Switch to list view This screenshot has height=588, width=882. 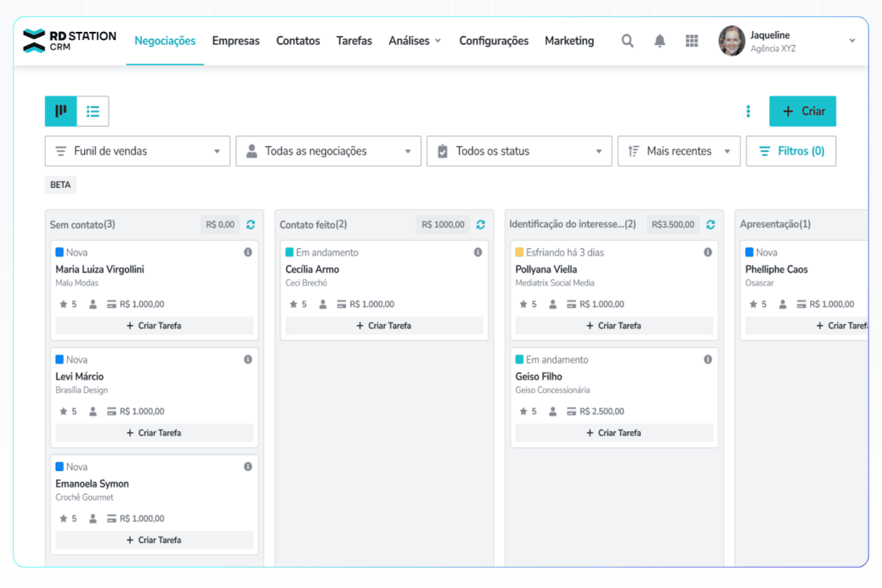(92, 111)
